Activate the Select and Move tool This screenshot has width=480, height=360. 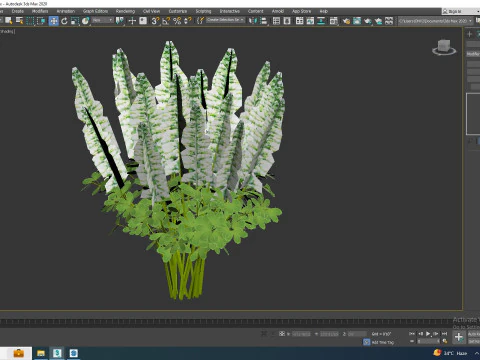[x=53, y=21]
